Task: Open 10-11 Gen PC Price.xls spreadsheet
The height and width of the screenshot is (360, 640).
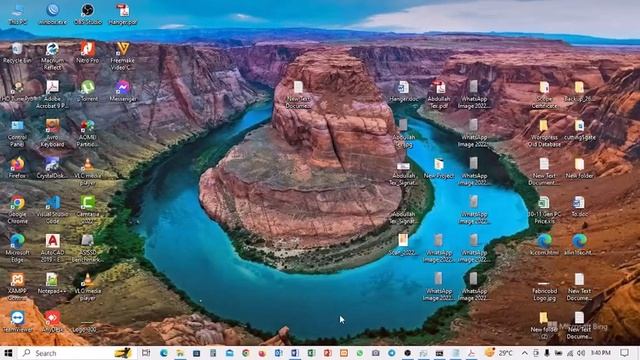Action: (x=544, y=210)
